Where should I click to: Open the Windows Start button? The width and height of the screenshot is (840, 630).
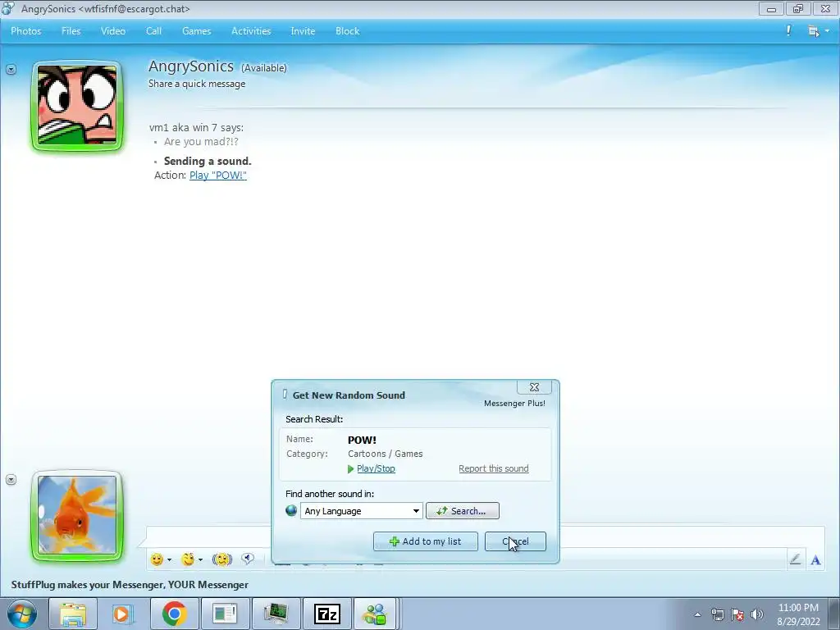coord(22,614)
